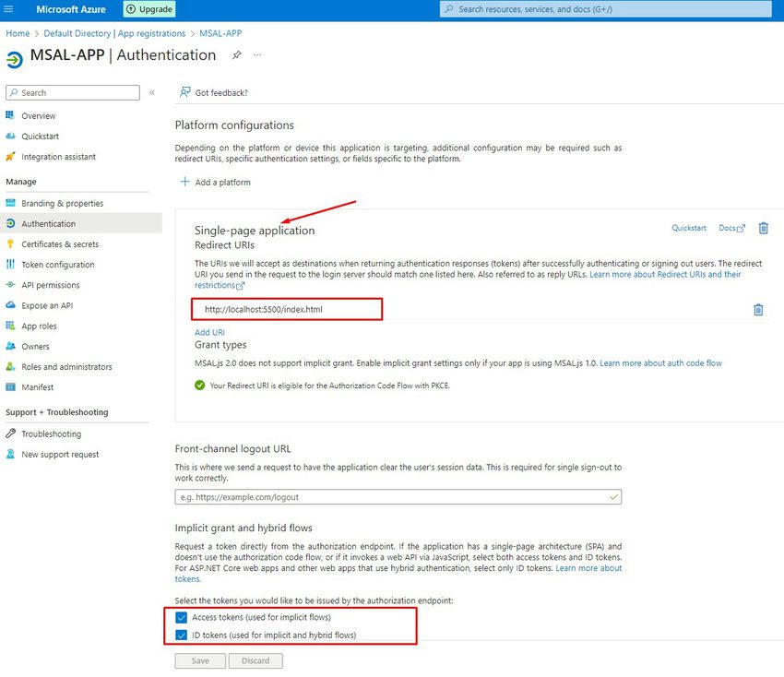
Task: Delete the localhost:5500 redirect URI
Action: (x=758, y=310)
